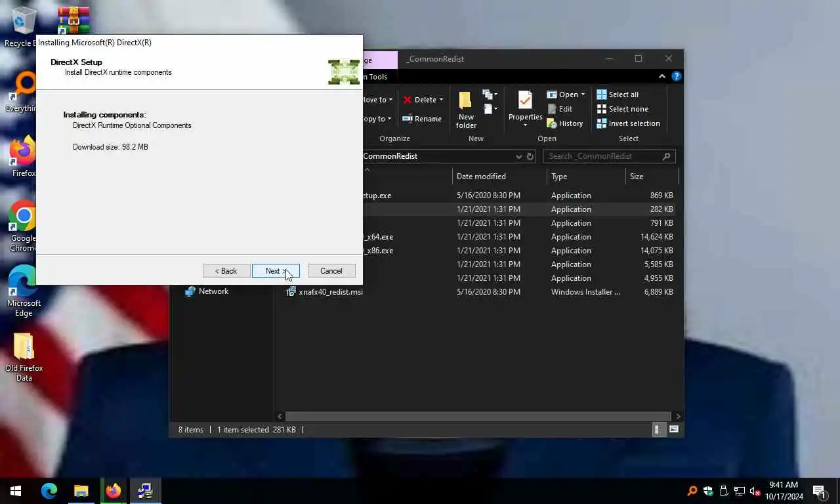
Task: Switch to Details view in status bar
Action: pyautogui.click(x=658, y=430)
